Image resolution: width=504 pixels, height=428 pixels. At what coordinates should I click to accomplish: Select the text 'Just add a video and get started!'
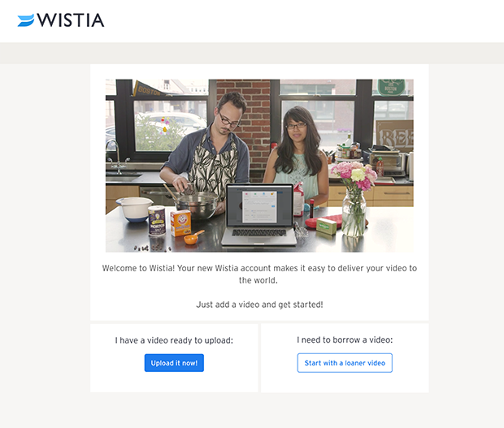pyautogui.click(x=259, y=305)
